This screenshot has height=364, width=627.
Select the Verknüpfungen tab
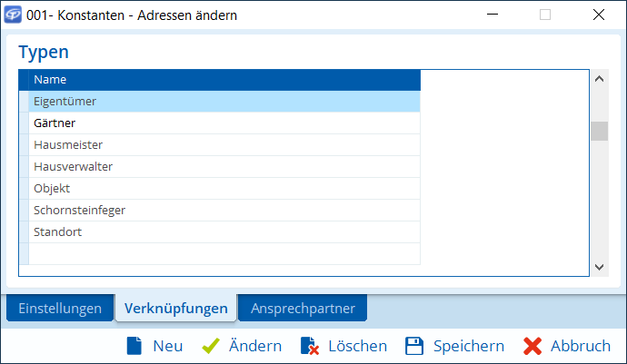click(176, 309)
